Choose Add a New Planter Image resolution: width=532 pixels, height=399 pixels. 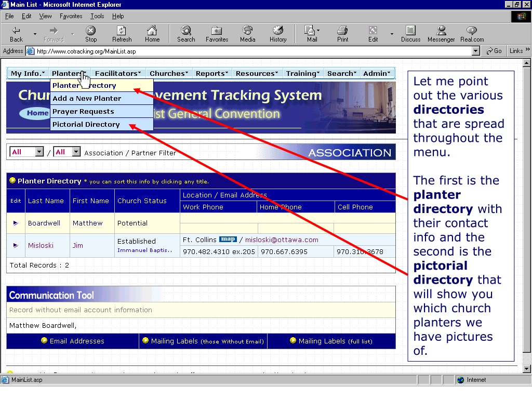pyautogui.click(x=101, y=98)
